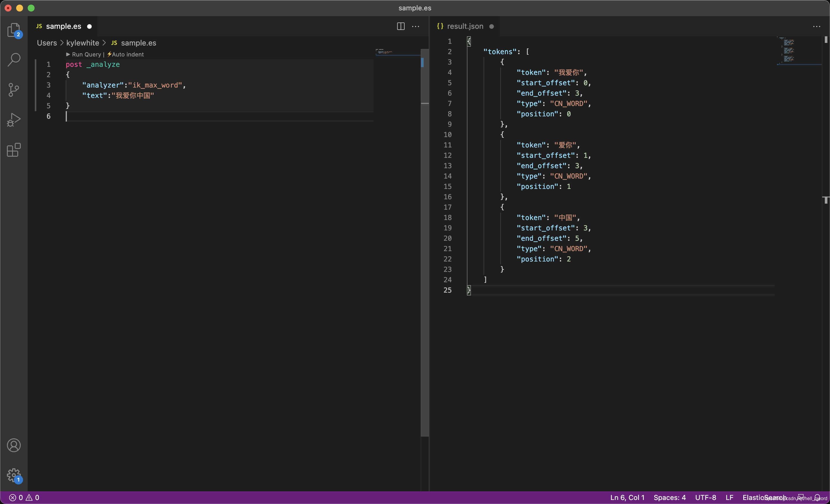This screenshot has width=830, height=504.
Task: Open the Run and Debug view
Action: pos(14,120)
